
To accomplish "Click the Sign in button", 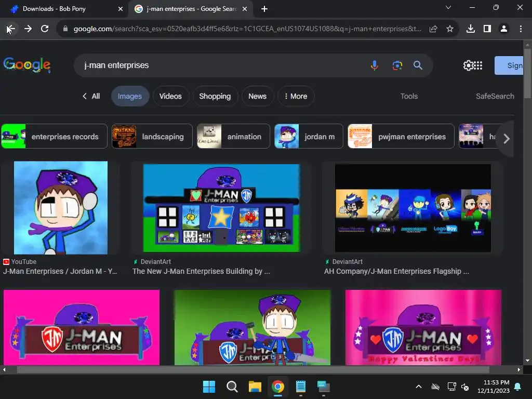I will (509, 65).
